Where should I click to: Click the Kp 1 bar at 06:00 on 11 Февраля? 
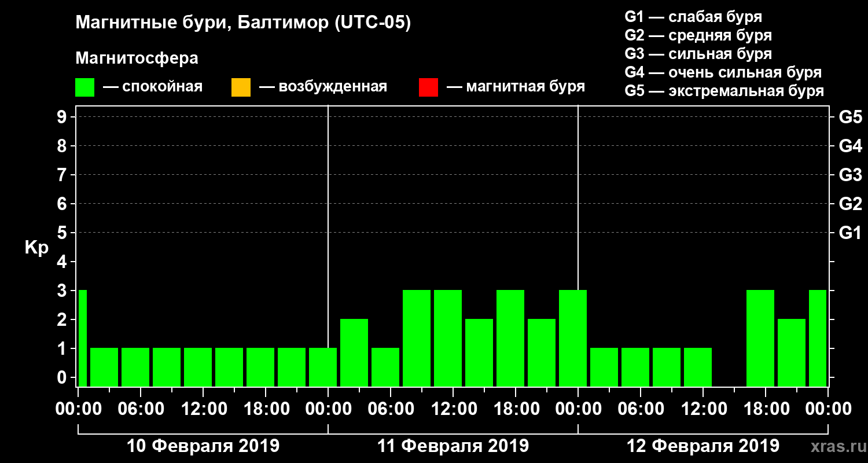coord(385,367)
